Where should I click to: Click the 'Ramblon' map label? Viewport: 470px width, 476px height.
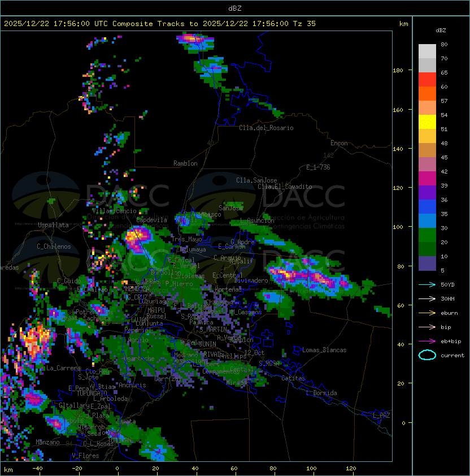coord(185,163)
